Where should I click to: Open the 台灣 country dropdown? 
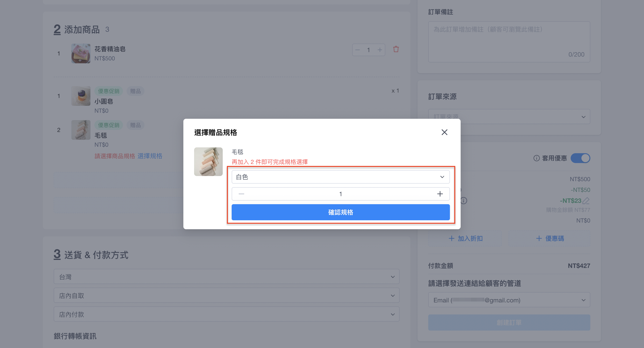click(227, 276)
